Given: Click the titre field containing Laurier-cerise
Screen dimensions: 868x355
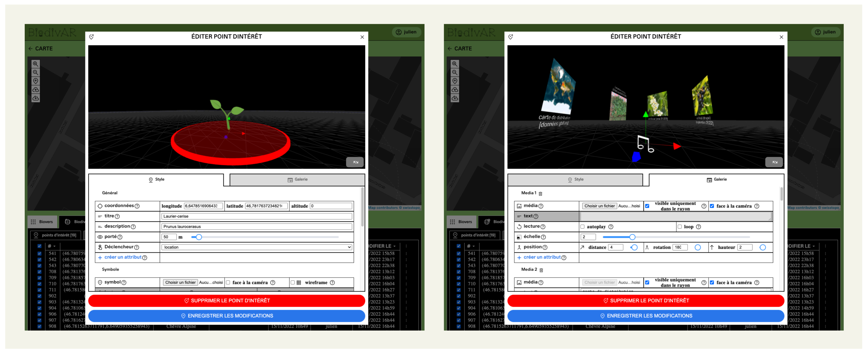Looking at the screenshot, I should 257,216.
